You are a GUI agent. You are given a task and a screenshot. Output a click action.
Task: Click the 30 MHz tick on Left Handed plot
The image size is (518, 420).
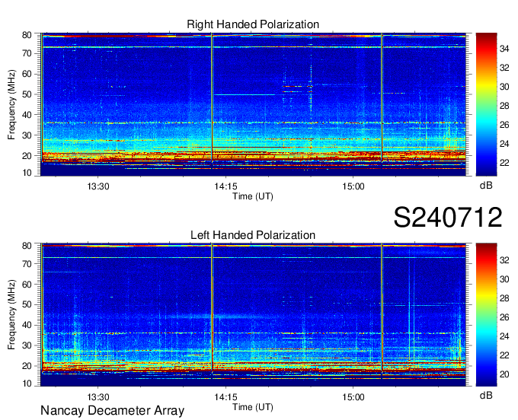tap(27, 345)
